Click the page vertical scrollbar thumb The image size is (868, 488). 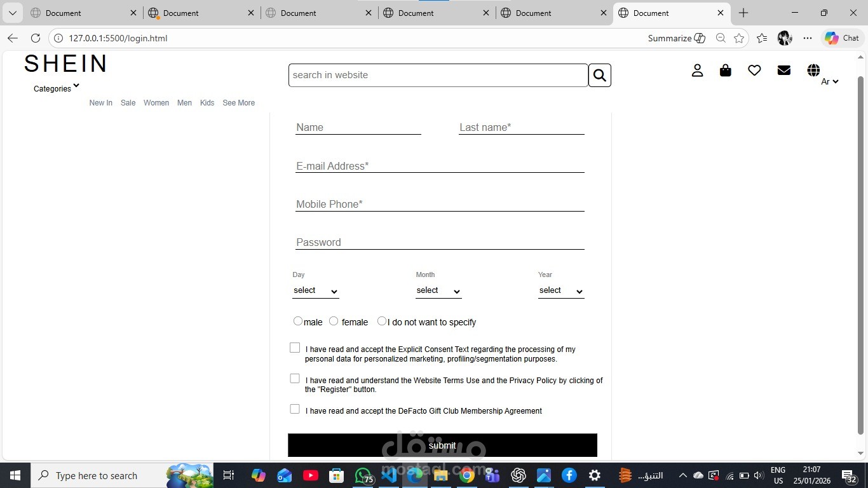pos(861,254)
